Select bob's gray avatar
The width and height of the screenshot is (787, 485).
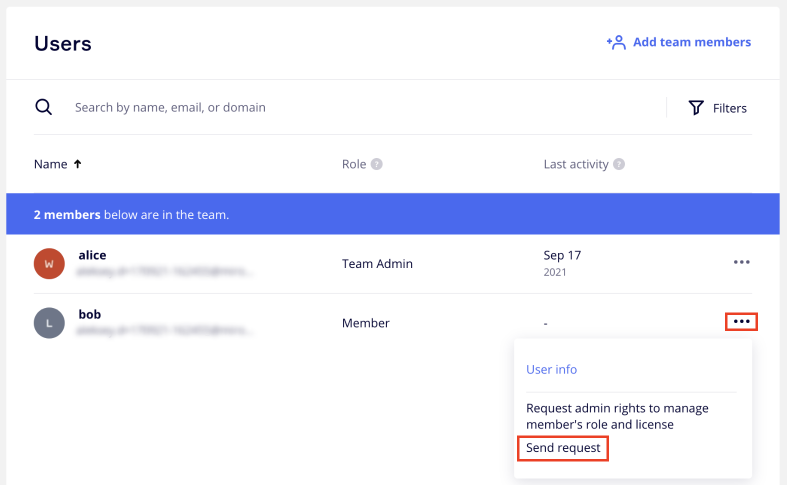click(x=49, y=322)
